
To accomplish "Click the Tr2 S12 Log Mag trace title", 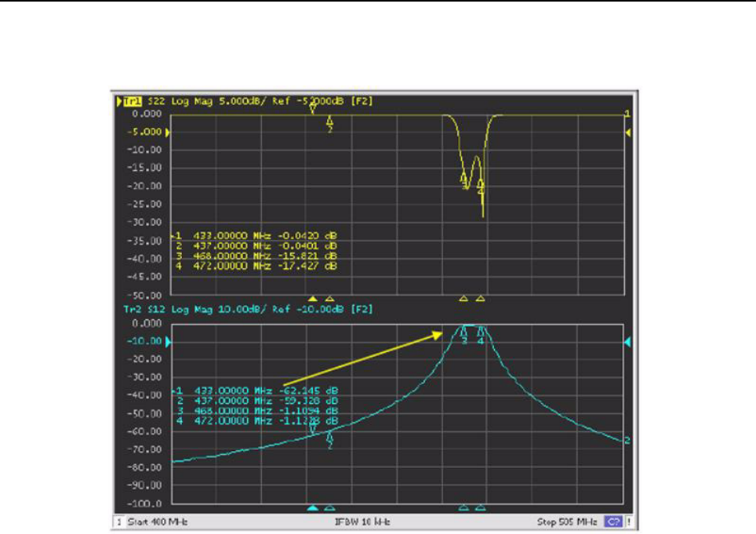I will click(x=248, y=309).
